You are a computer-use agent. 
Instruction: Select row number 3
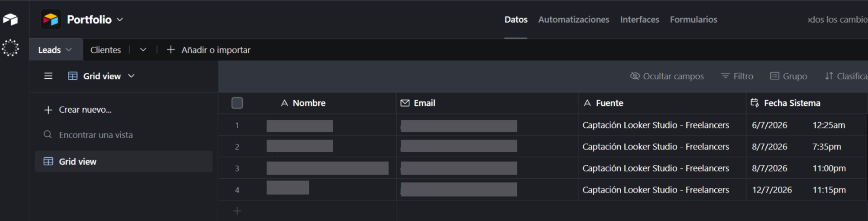click(237, 168)
